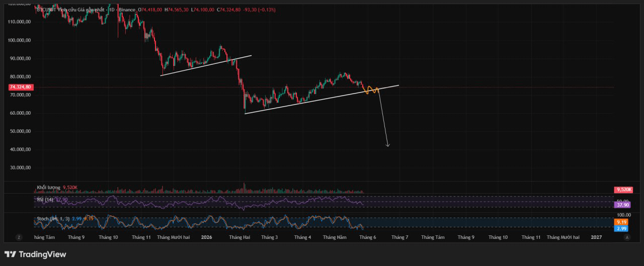
Task: Click the 2027 label on time axis
Action: click(x=596, y=237)
